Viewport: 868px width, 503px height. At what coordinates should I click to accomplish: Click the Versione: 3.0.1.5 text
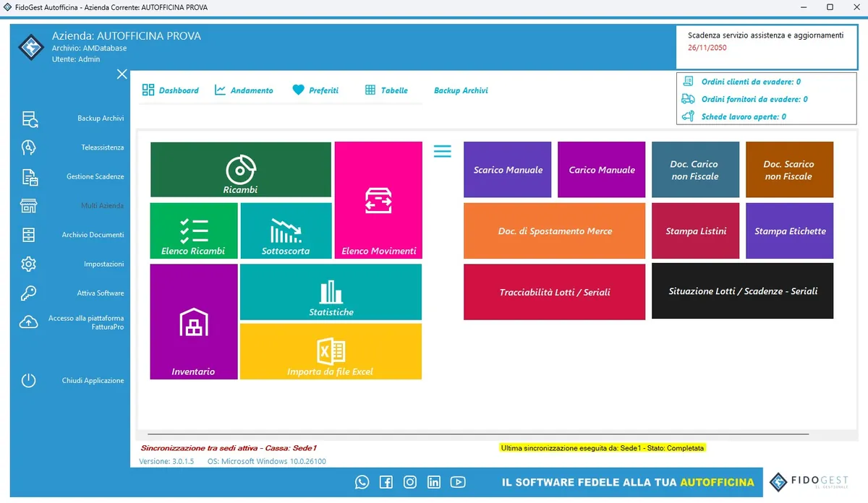tap(166, 461)
